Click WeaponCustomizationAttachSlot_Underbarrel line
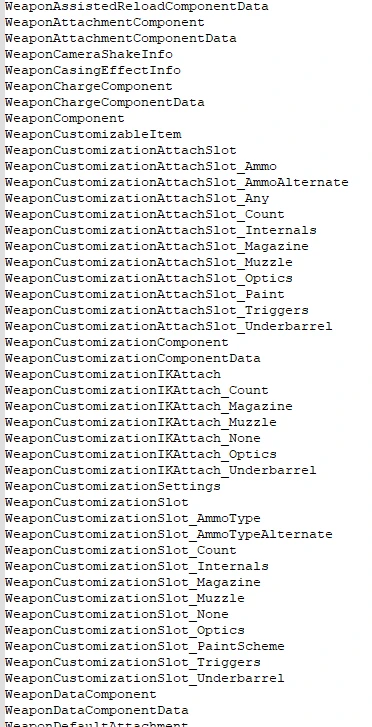This screenshot has height=727, width=372. (x=168, y=326)
